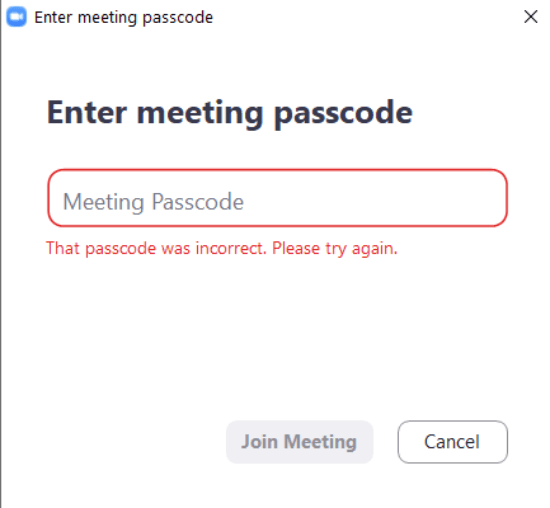Image resolution: width=550 pixels, height=508 pixels.
Task: Click the word "passcode" in the large heading
Action: tap(343, 114)
